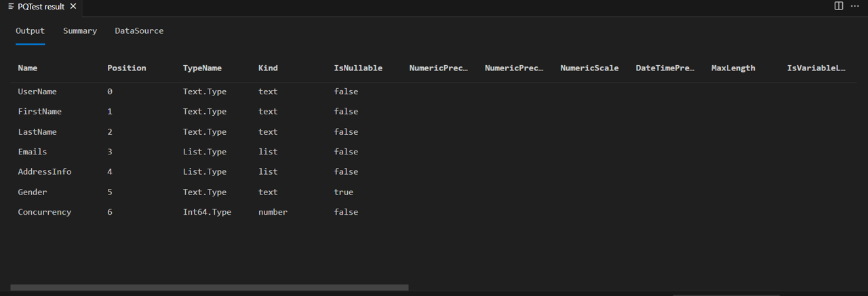
Task: Close the PQTest result tab
Action: 73,7
